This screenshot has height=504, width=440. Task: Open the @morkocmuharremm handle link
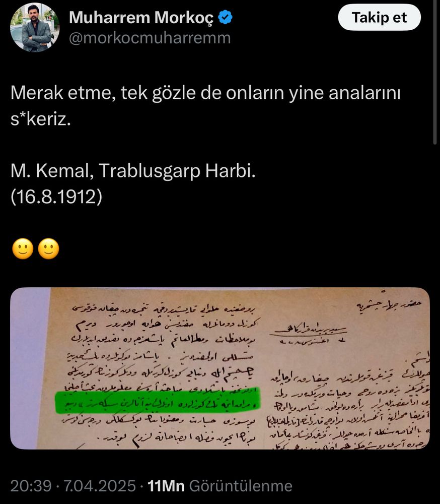pyautogui.click(x=150, y=38)
